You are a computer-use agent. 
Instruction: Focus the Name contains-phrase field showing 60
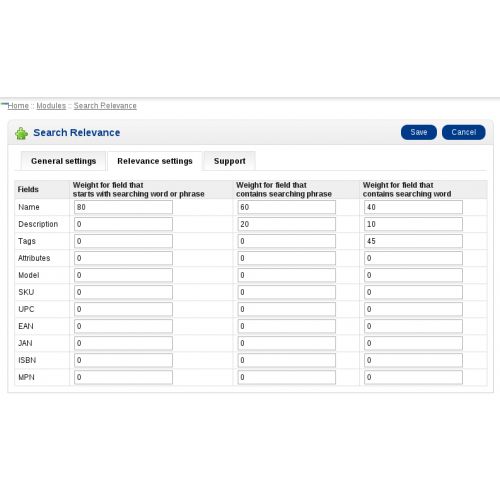pos(287,207)
